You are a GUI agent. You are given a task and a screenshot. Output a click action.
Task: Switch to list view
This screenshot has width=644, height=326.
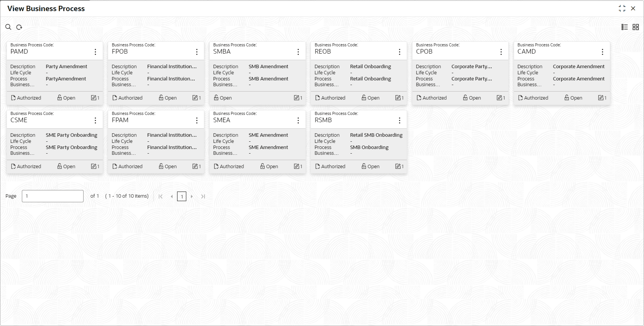pyautogui.click(x=624, y=27)
